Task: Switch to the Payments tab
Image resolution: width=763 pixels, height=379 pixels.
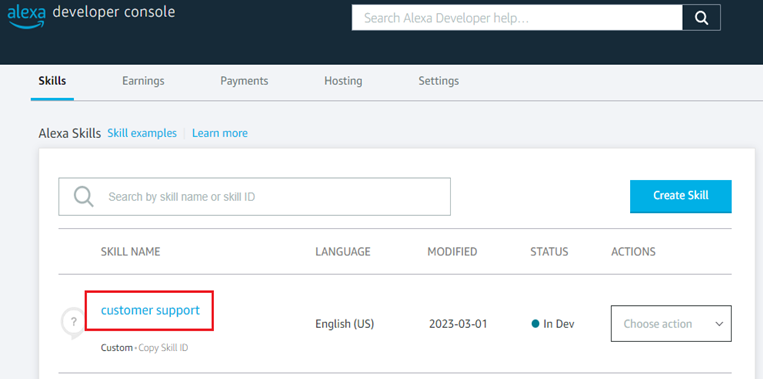Action: coord(244,81)
